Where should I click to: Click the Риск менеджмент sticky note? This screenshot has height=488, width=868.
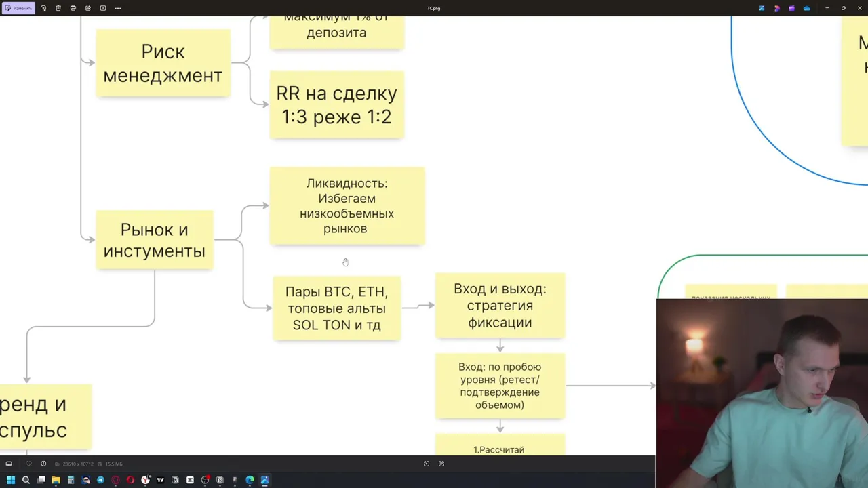pos(163,63)
